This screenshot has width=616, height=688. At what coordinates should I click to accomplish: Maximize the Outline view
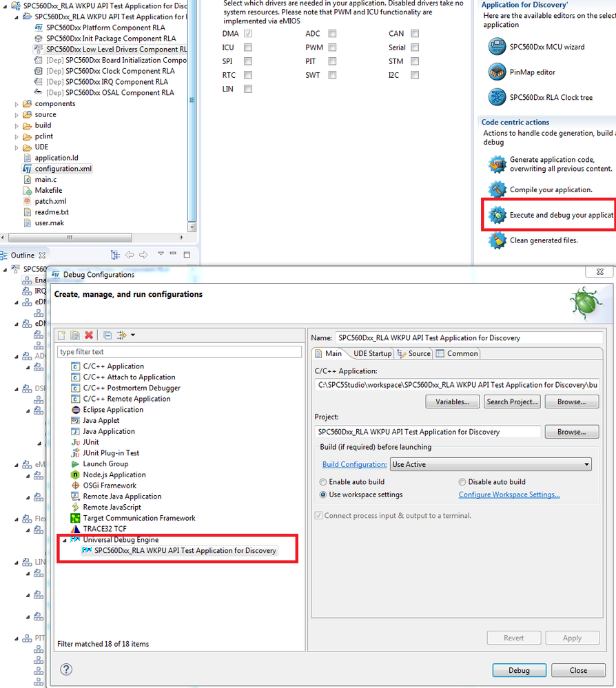point(187,255)
